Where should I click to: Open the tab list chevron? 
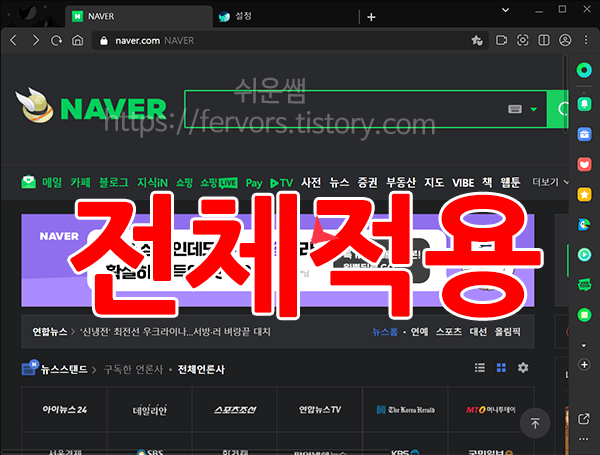coord(505,10)
